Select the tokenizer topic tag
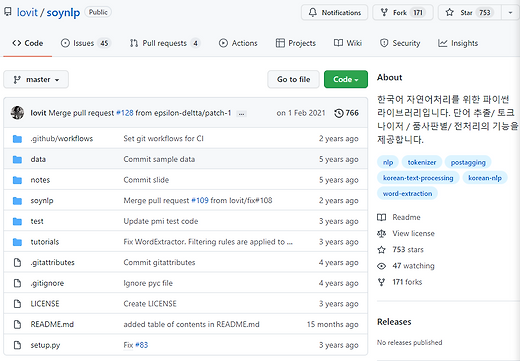The height and width of the screenshot is (361, 520). point(422,162)
